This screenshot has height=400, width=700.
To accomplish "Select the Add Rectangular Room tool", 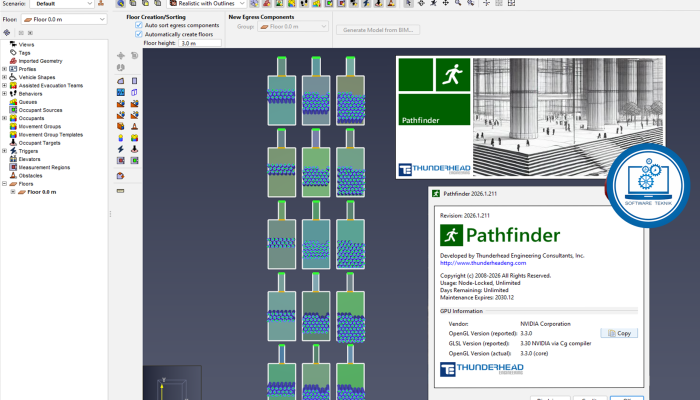I will click(x=134, y=81).
